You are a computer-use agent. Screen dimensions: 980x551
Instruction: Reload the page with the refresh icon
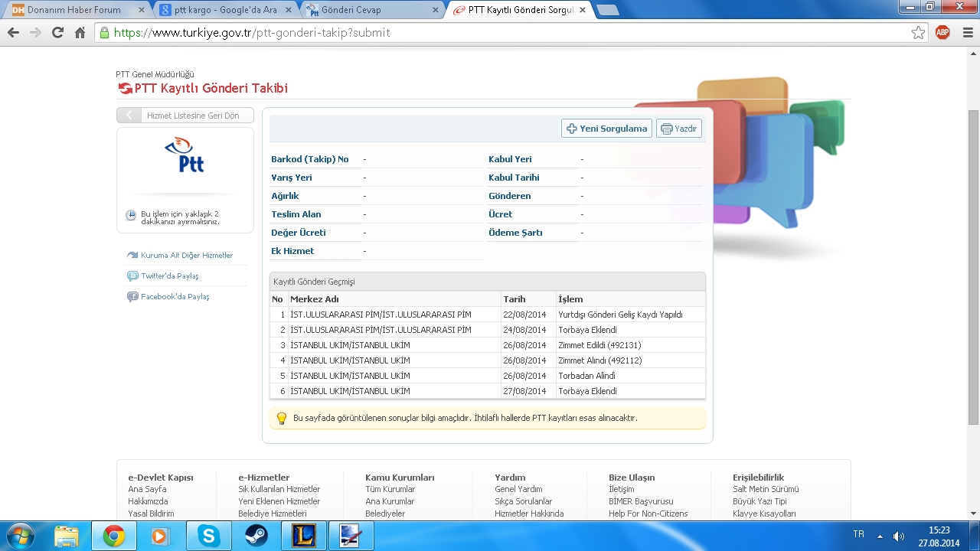click(57, 33)
